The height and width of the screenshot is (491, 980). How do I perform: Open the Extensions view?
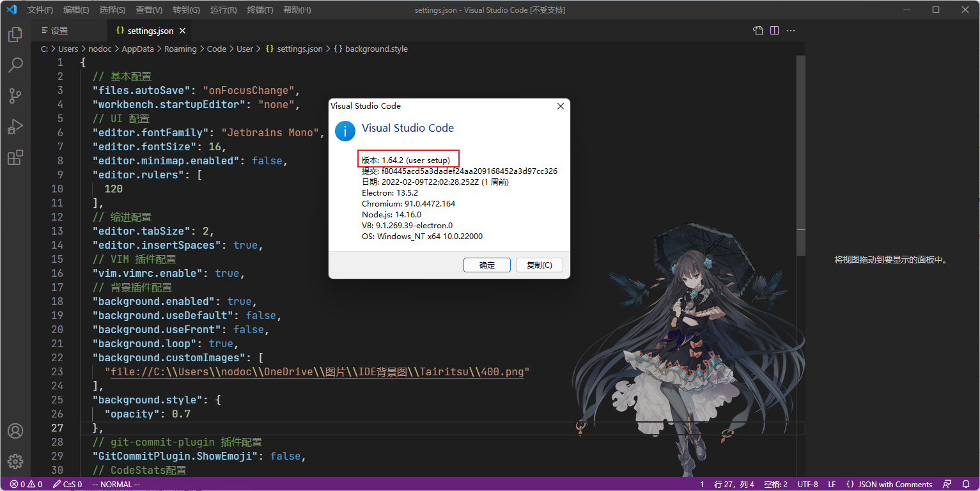pyautogui.click(x=15, y=157)
